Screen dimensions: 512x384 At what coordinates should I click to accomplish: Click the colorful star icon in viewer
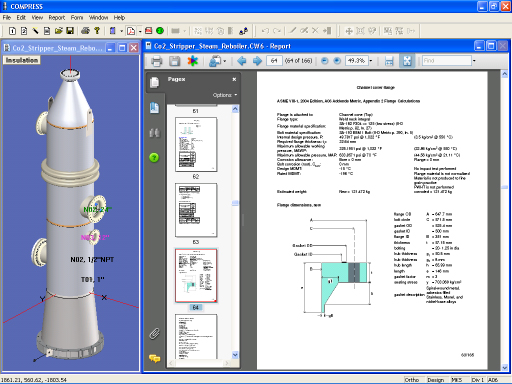click(192, 61)
